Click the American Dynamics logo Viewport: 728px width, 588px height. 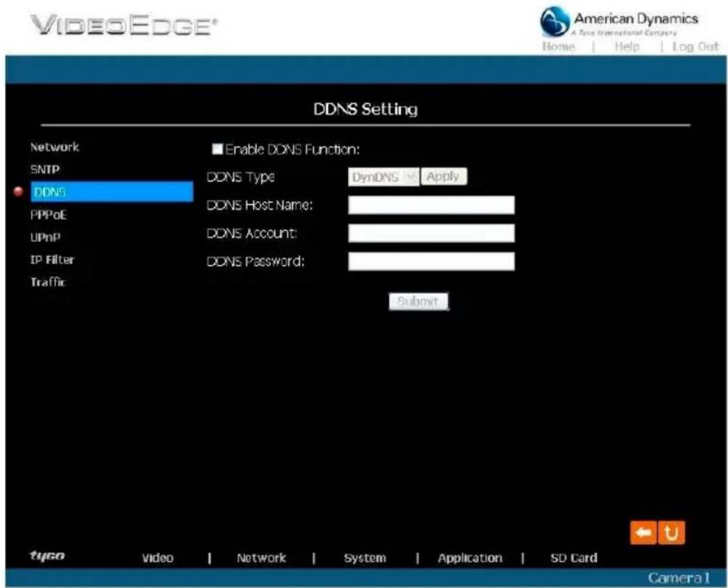click(619, 21)
